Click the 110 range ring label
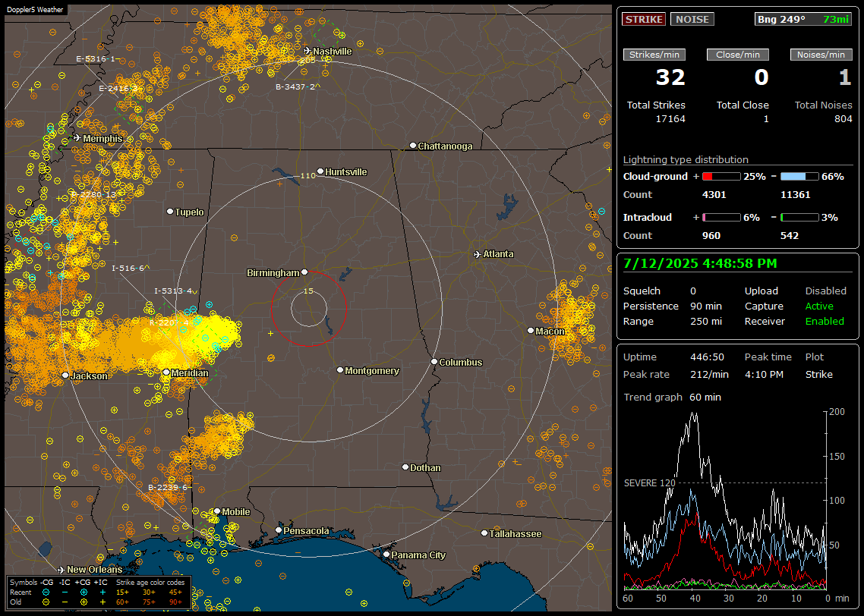Viewport: 864px width, 616px height. click(x=307, y=175)
